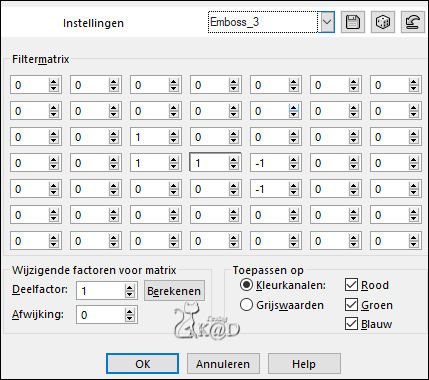Click the Deelfactor label
The image size is (429, 380).
pos(40,289)
